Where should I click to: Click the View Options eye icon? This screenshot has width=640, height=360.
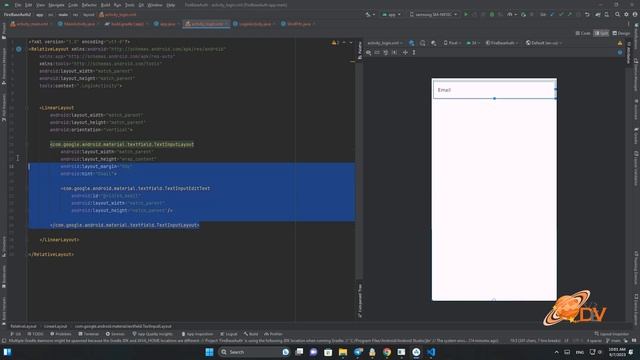(369, 52)
